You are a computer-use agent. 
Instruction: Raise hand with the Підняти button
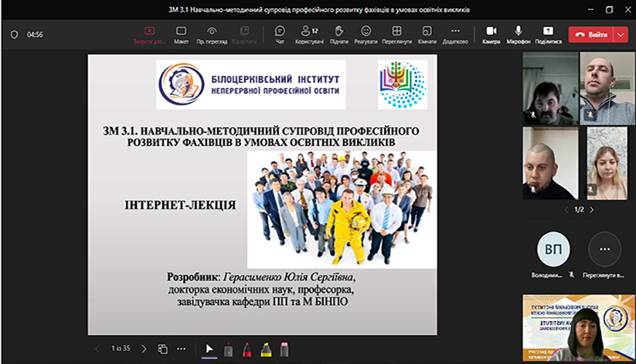[x=339, y=34]
